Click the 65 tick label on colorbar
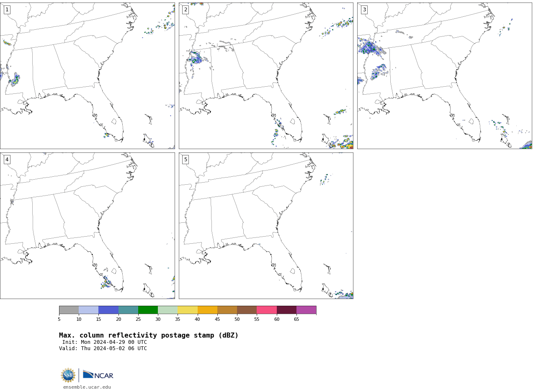 [296, 320]
